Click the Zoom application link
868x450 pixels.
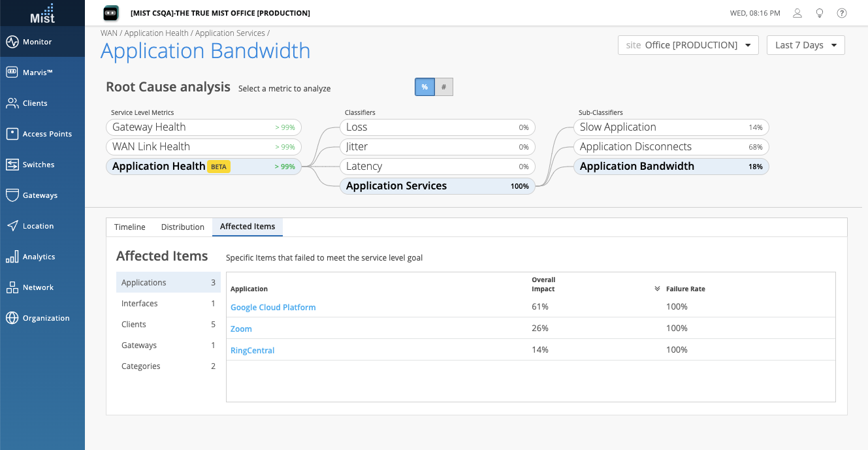click(241, 329)
